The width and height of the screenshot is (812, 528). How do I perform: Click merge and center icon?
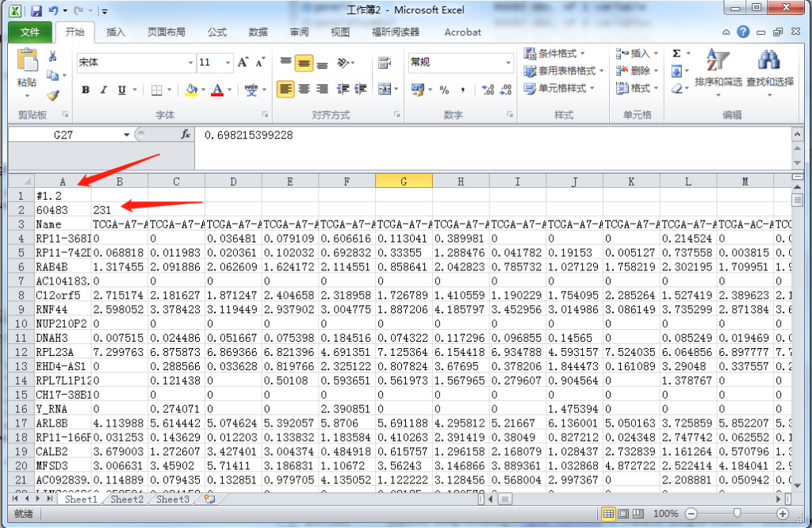point(385,89)
